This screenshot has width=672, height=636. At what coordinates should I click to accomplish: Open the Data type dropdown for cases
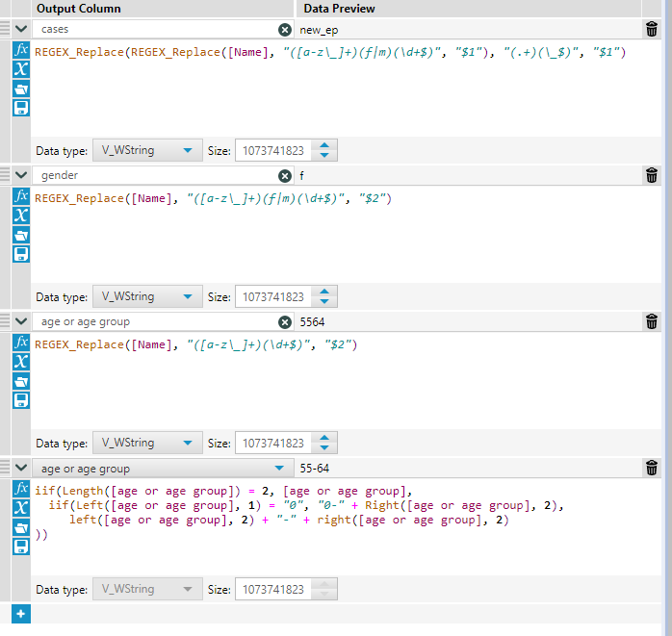(x=147, y=151)
